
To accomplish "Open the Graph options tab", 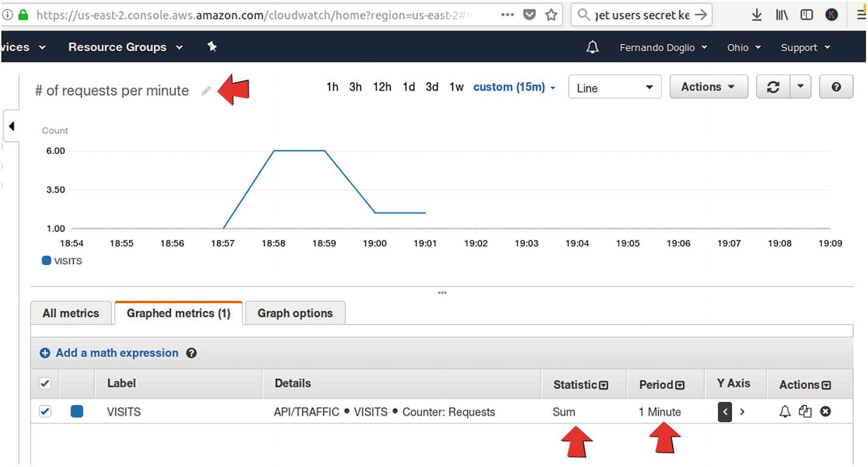I will click(x=295, y=314).
